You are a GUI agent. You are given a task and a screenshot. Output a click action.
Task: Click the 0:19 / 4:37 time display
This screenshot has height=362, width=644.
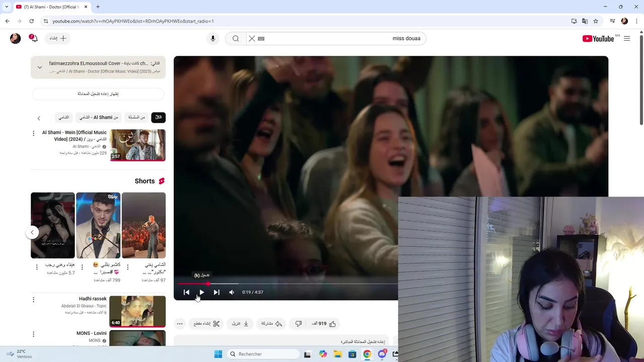[253, 292]
